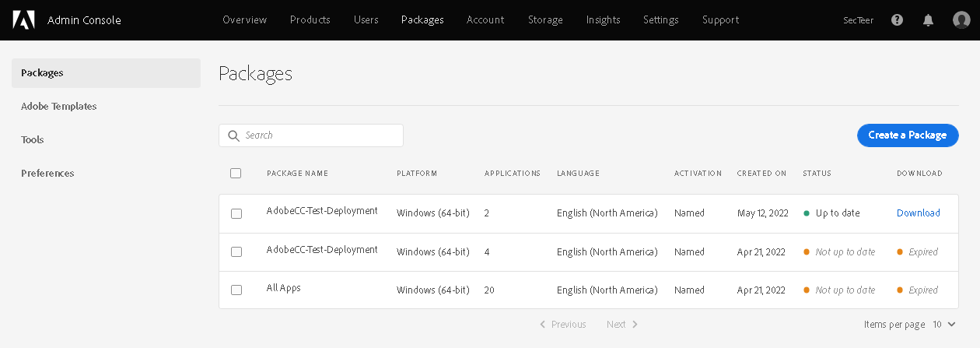Click the search magnifier icon

233,135
